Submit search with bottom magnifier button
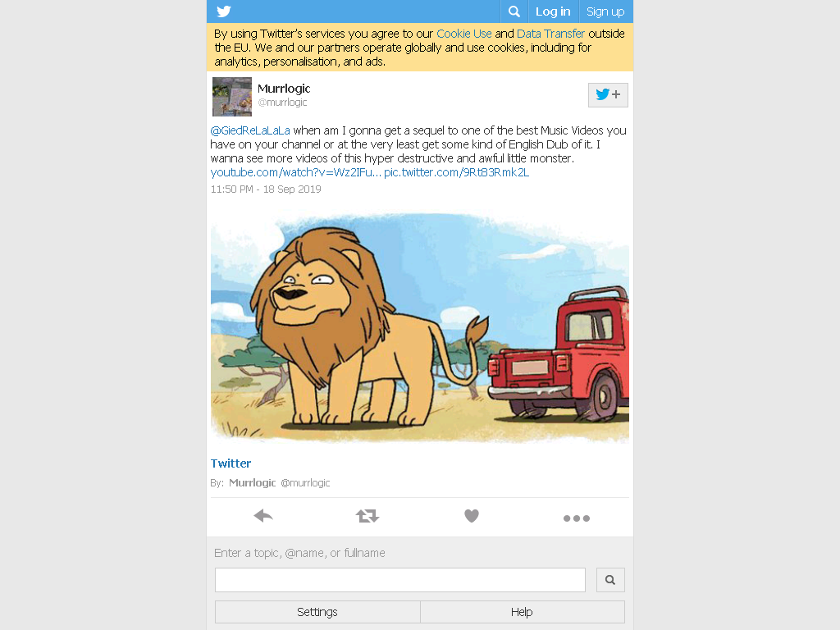 [x=610, y=580]
